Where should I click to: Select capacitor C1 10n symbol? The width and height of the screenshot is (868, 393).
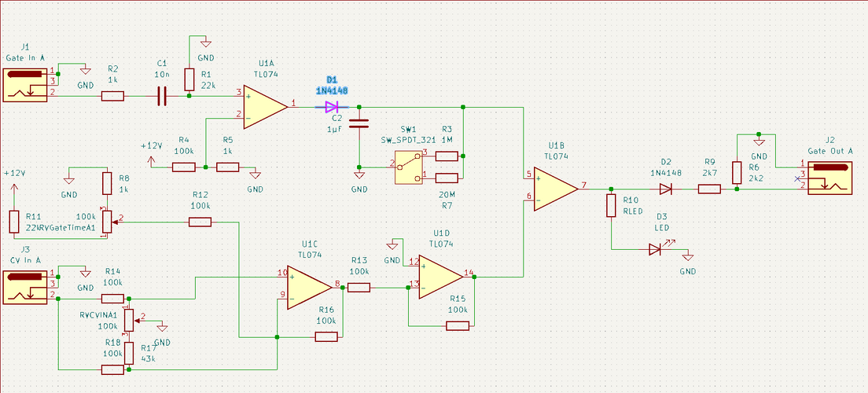tap(162, 96)
